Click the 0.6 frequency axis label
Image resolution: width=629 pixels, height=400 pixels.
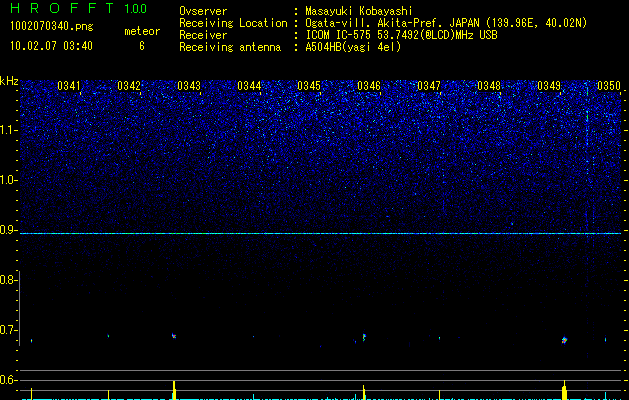(x=7, y=380)
